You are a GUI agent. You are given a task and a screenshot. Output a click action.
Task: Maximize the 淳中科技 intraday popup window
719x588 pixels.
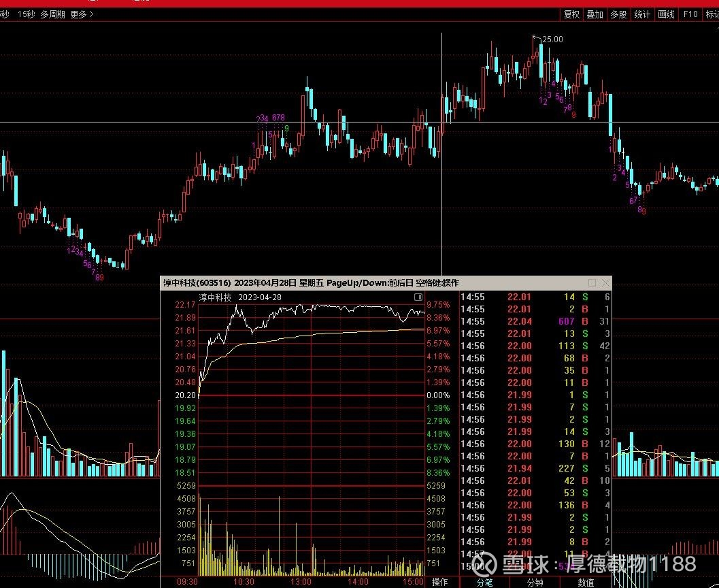coord(592,283)
